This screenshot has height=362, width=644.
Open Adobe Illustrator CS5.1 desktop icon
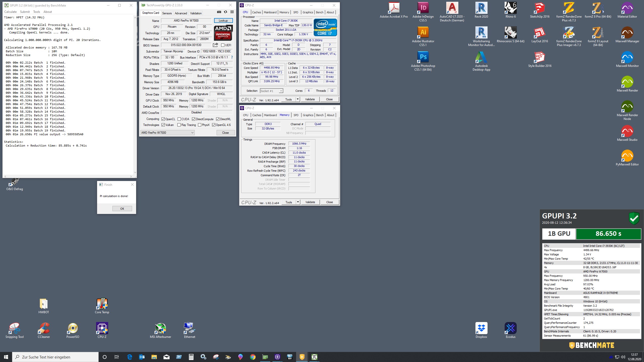(x=423, y=36)
